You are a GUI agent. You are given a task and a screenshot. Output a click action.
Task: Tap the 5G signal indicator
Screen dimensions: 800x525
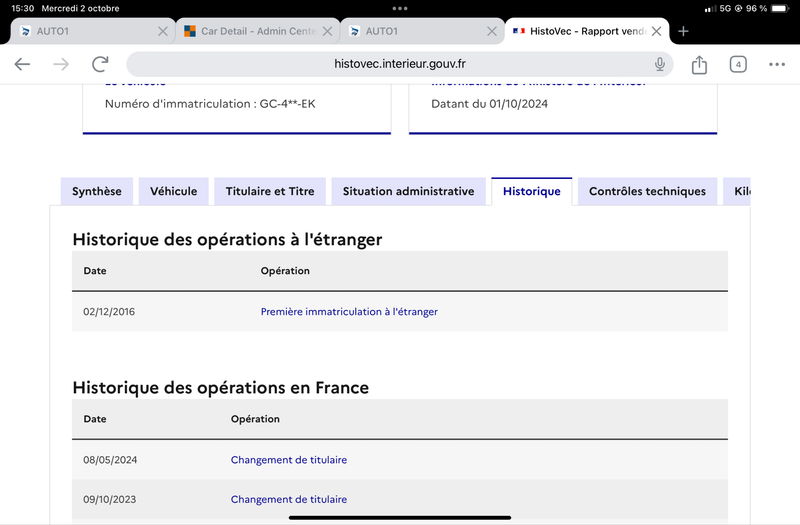[x=725, y=8]
